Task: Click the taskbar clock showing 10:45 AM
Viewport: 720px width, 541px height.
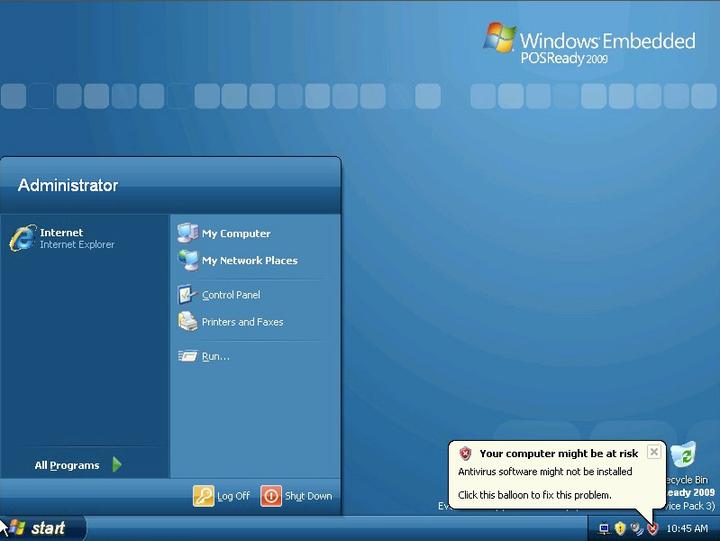Action: click(x=687, y=528)
